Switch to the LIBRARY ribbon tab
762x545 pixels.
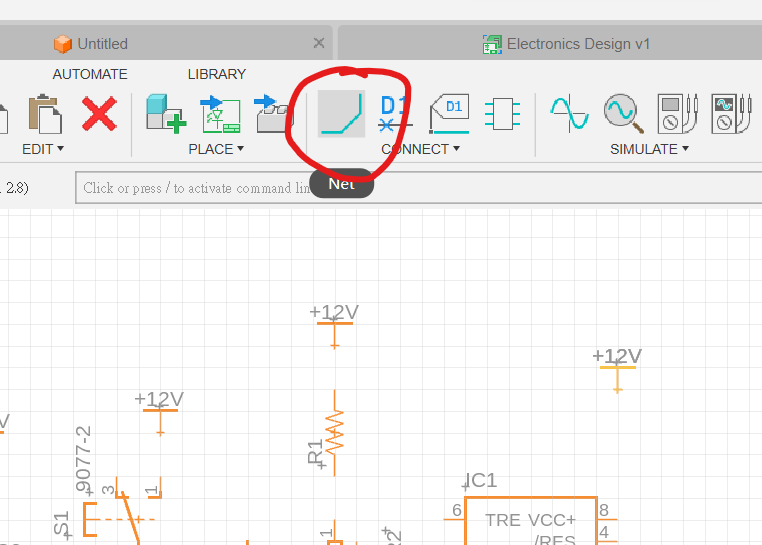click(216, 74)
